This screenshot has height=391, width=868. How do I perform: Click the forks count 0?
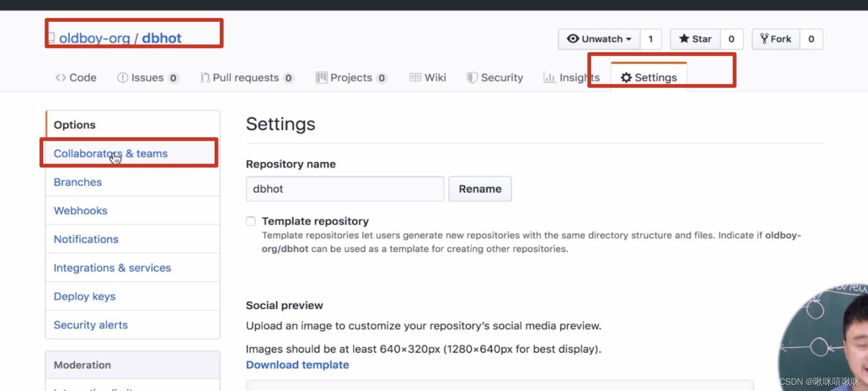click(811, 39)
